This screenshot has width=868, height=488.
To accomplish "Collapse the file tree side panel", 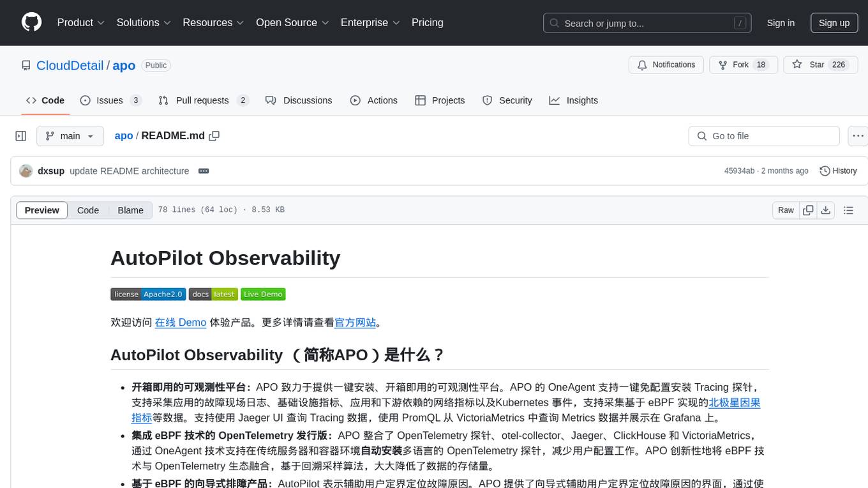I will pos(21,136).
